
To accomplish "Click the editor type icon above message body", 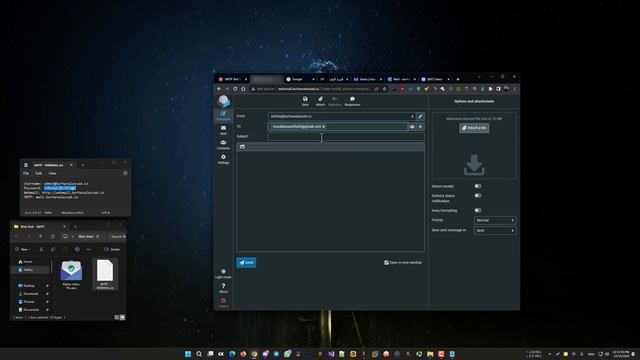I will point(242,147).
